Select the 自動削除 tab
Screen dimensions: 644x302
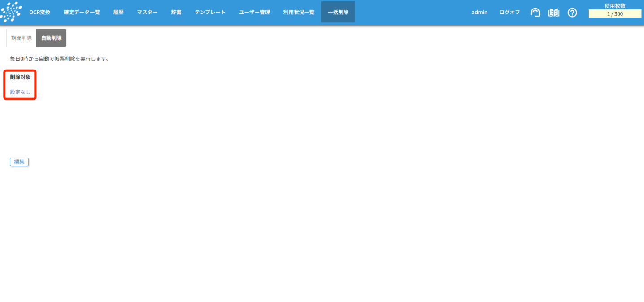click(x=51, y=38)
